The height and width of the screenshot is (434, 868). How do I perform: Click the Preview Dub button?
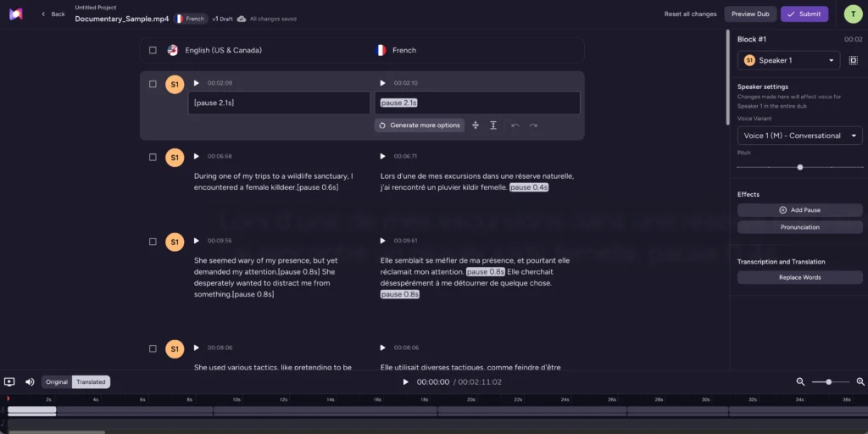coord(750,14)
